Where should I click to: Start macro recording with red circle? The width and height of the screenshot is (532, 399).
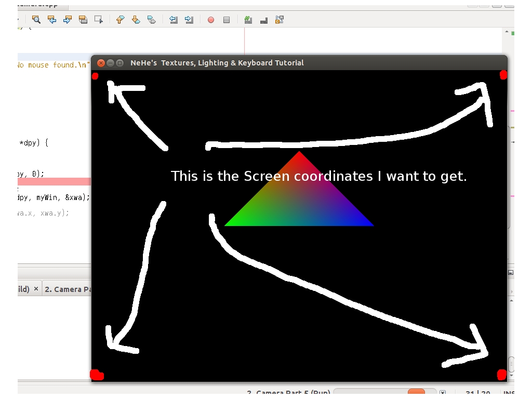coord(211,20)
